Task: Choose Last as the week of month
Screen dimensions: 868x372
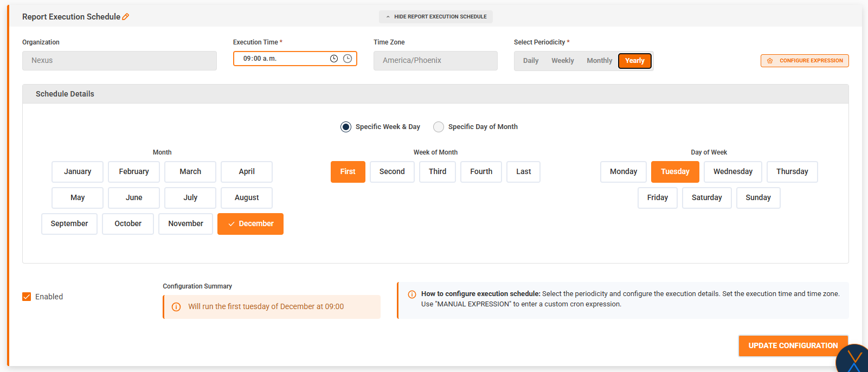Action: (x=523, y=172)
